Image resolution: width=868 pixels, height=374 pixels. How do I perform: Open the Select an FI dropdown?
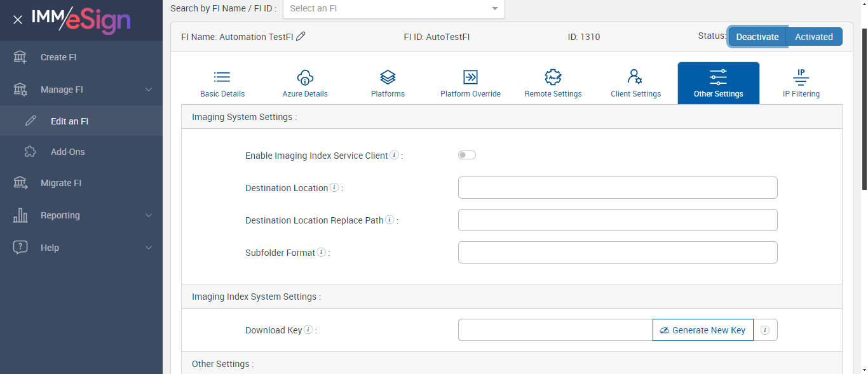393,8
